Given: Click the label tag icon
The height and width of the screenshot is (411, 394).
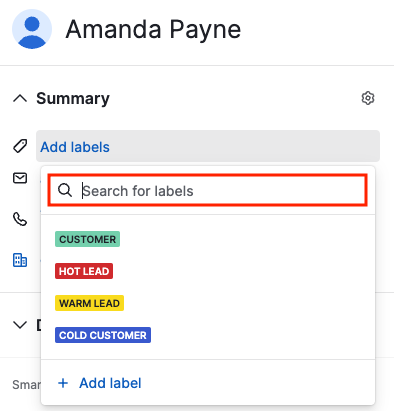Looking at the screenshot, I should [x=20, y=146].
